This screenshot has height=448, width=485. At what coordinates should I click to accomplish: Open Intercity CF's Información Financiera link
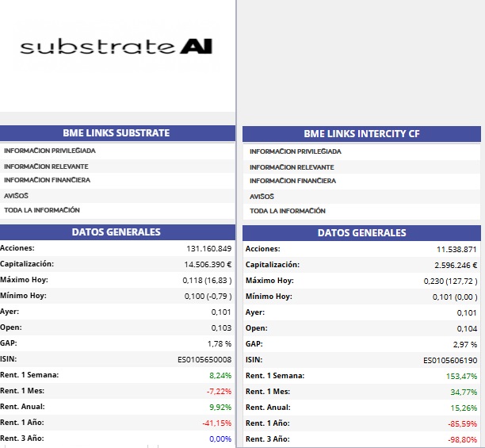click(292, 181)
